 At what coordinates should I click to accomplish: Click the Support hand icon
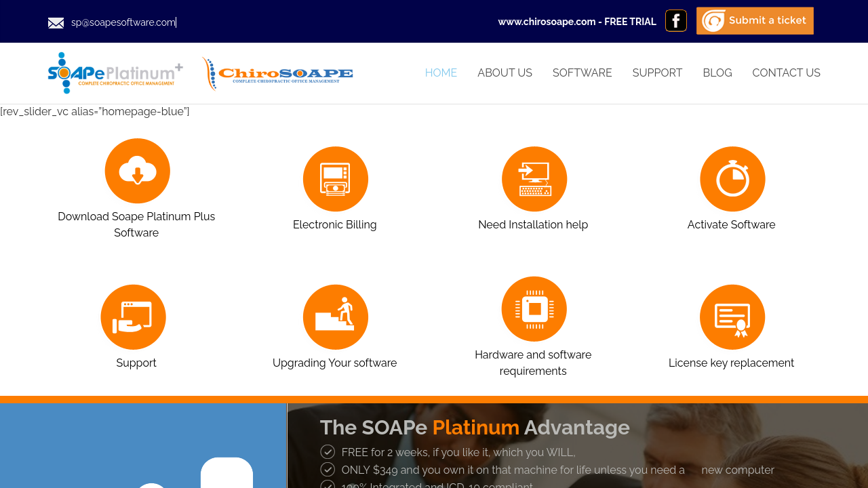click(134, 317)
